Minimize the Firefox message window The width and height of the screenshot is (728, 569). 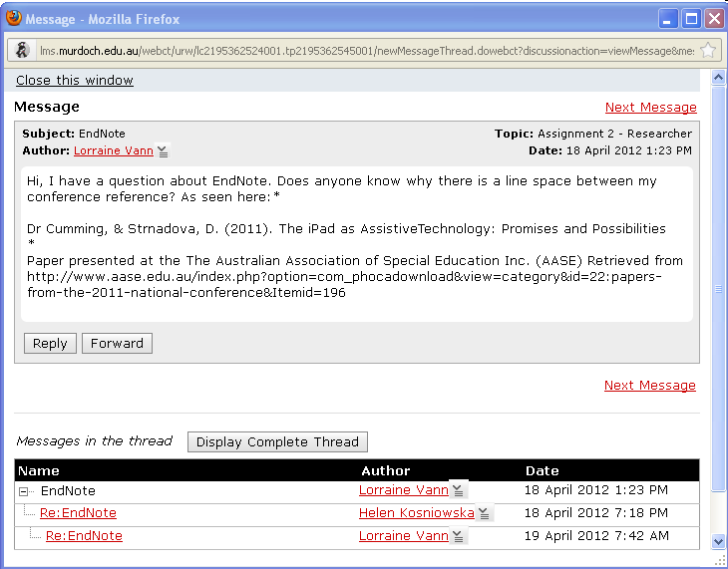(667, 19)
